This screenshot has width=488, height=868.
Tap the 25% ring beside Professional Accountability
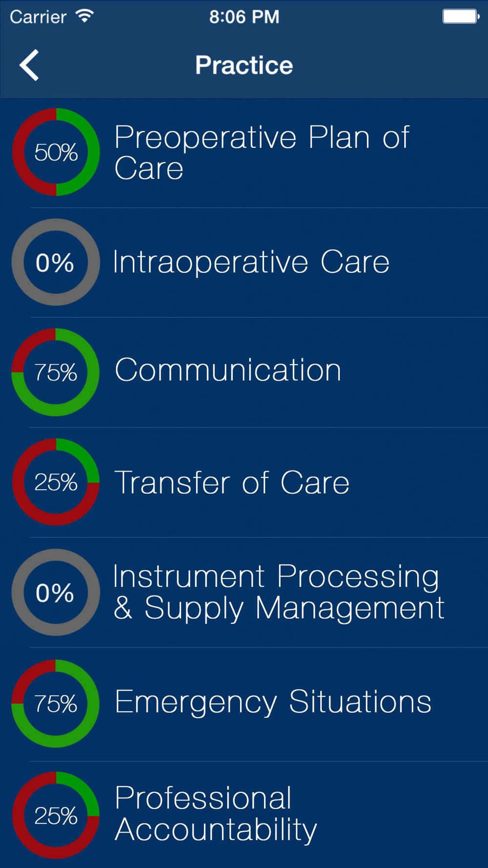pos(56,815)
